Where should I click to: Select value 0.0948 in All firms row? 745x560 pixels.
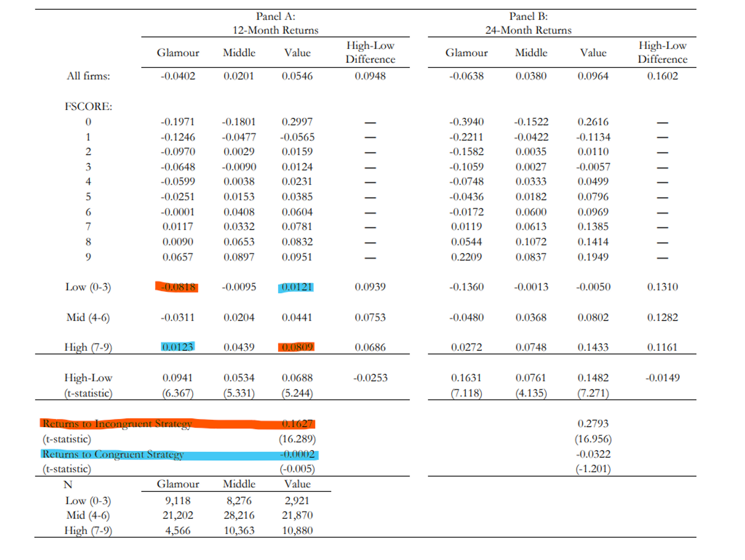[x=370, y=76]
